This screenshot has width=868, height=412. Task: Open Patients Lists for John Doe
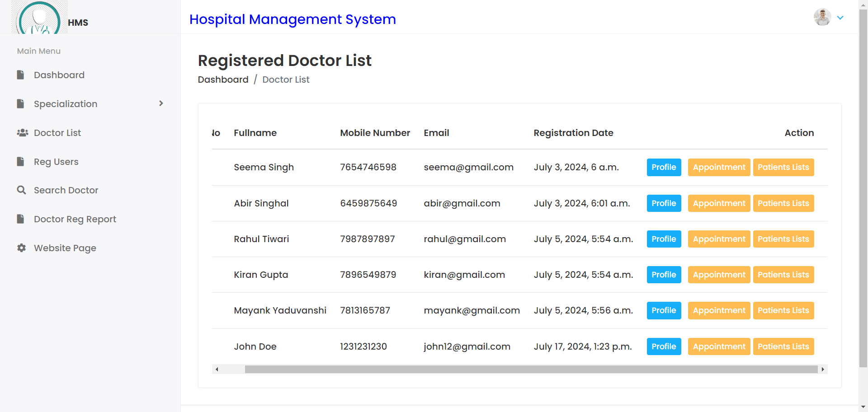(783, 346)
